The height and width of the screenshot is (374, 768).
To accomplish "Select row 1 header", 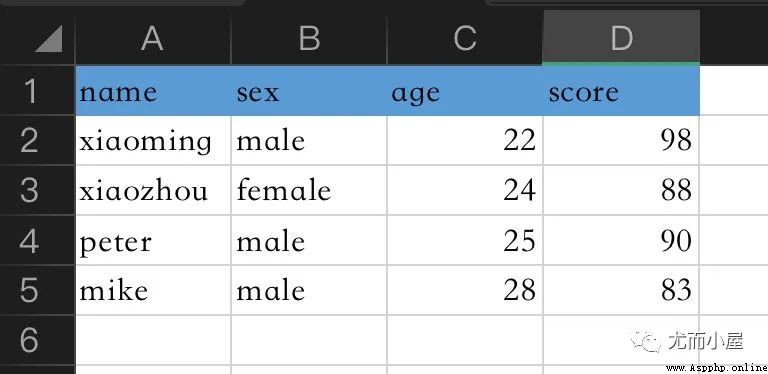I will pyautogui.click(x=37, y=91).
